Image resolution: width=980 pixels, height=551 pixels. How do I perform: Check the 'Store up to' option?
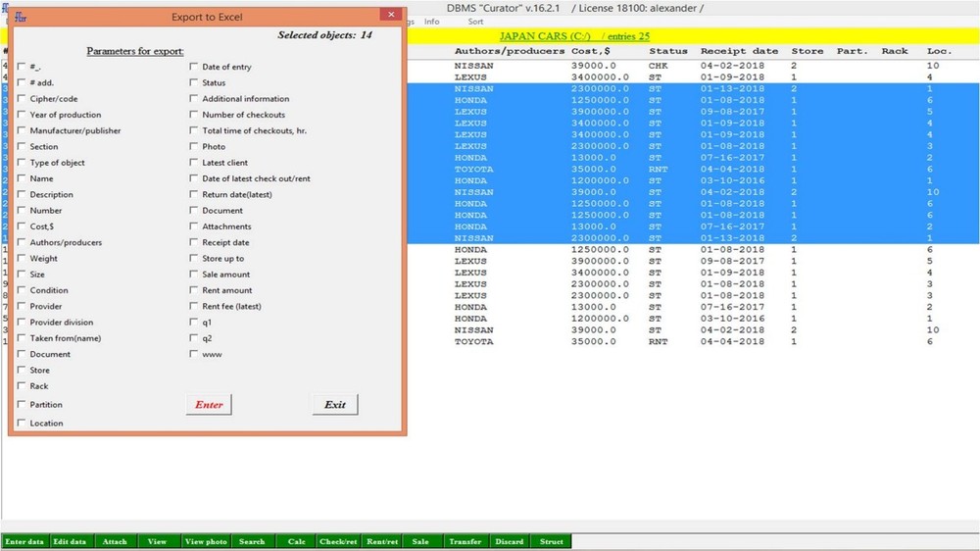pos(194,258)
